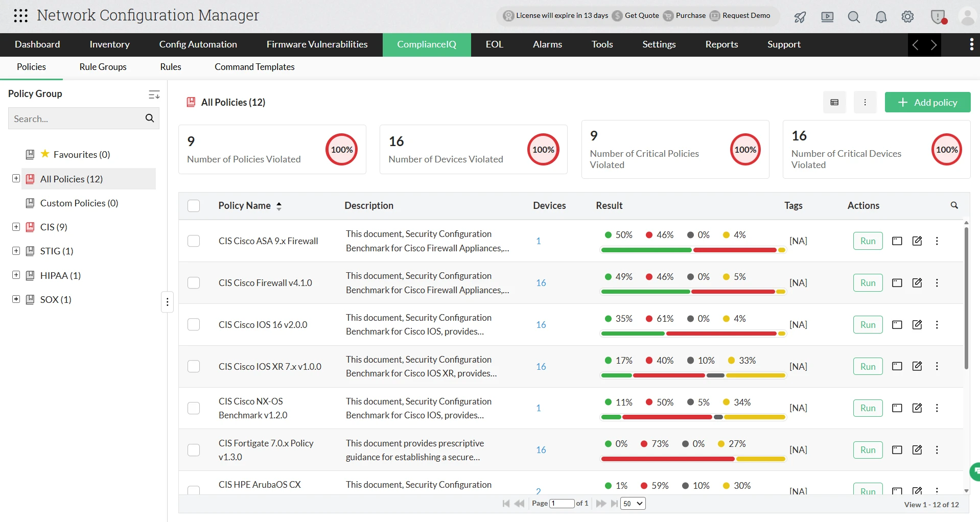
Task: Expand the HIPAA policy group
Action: click(16, 275)
